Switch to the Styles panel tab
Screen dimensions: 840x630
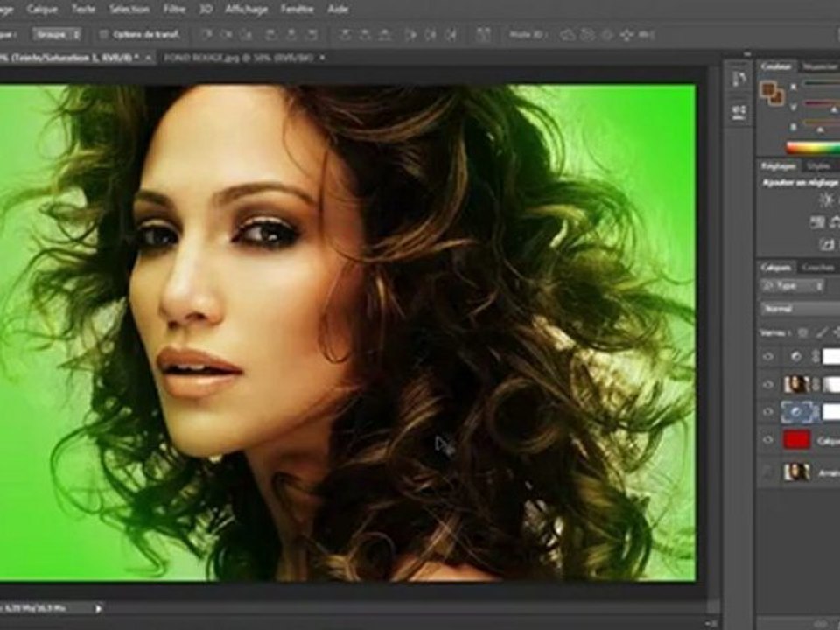coord(818,166)
